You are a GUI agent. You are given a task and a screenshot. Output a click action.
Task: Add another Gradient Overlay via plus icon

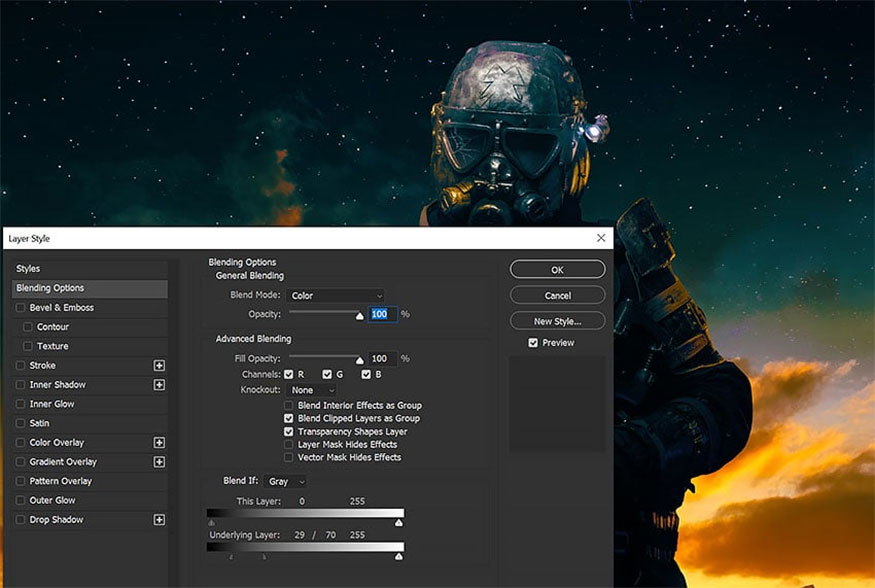click(159, 462)
